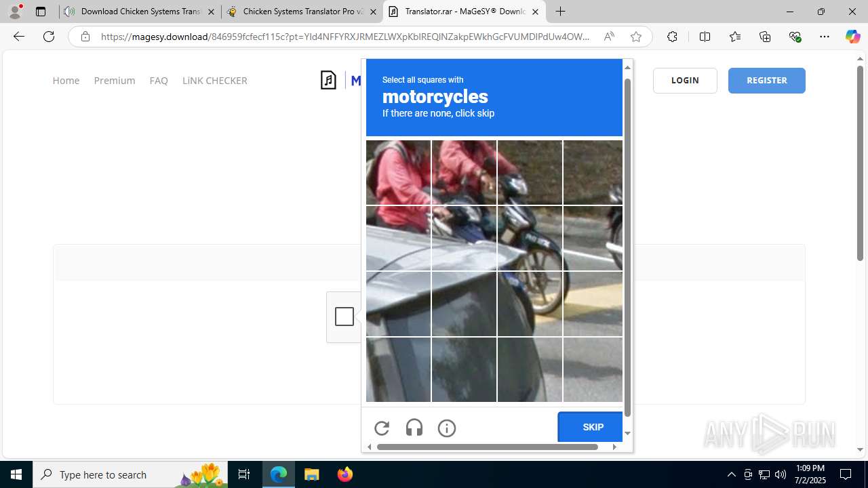Screen dimensions: 868x488
Task: Open Edge Settings and more menu
Action: pyautogui.click(x=825, y=37)
